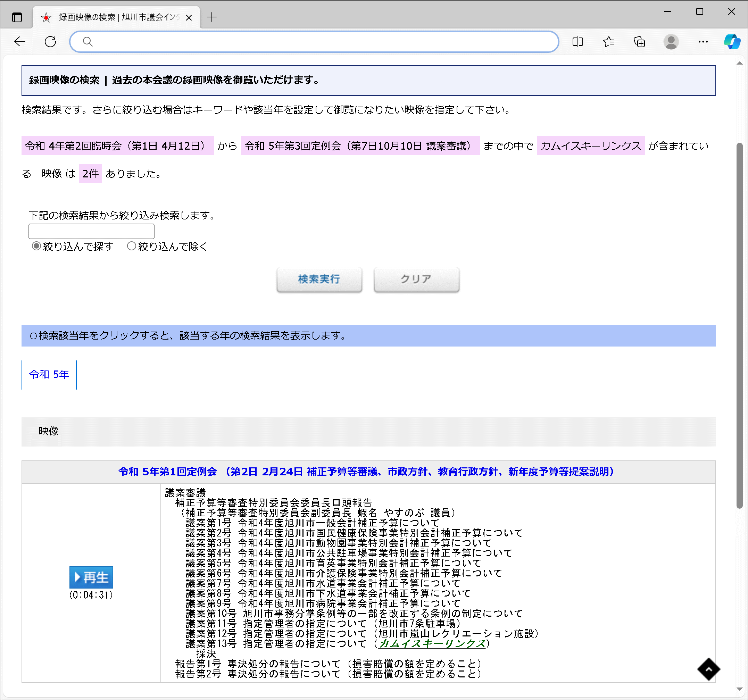This screenshot has height=700, width=748.
Task: Click the 議案第1号 agenda line
Action: [x=312, y=523]
